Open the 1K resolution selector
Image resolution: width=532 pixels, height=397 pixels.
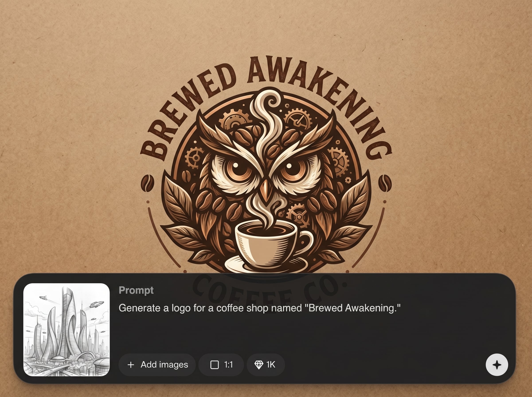tap(266, 365)
